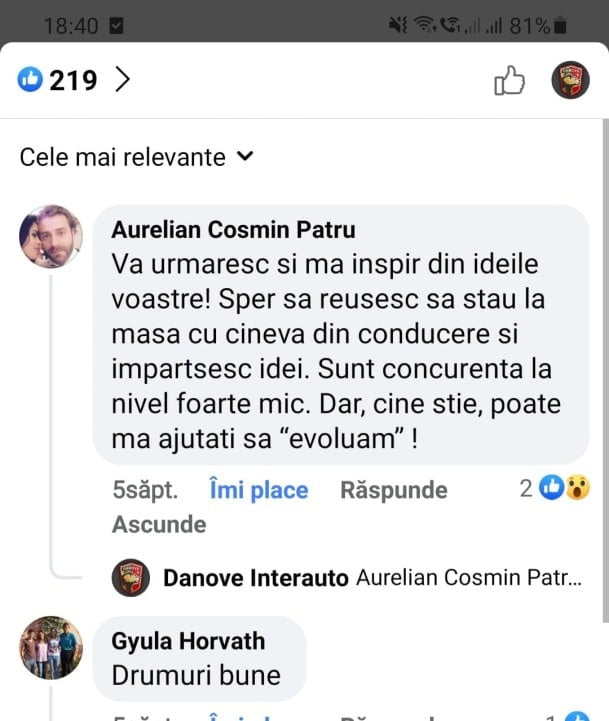Viewport: 609px width, 721px height.
Task: Tap the Danove Interauto reply avatar icon
Action: (131, 578)
